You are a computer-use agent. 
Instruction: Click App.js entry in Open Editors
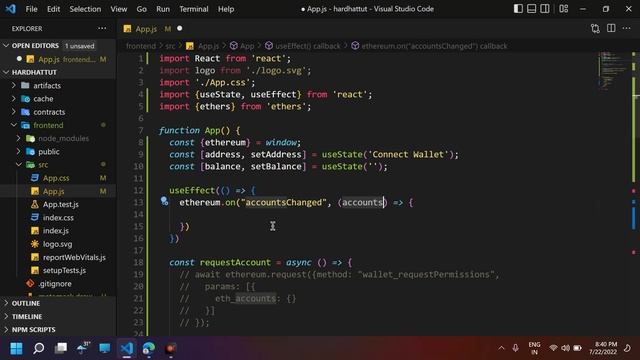click(x=59, y=59)
